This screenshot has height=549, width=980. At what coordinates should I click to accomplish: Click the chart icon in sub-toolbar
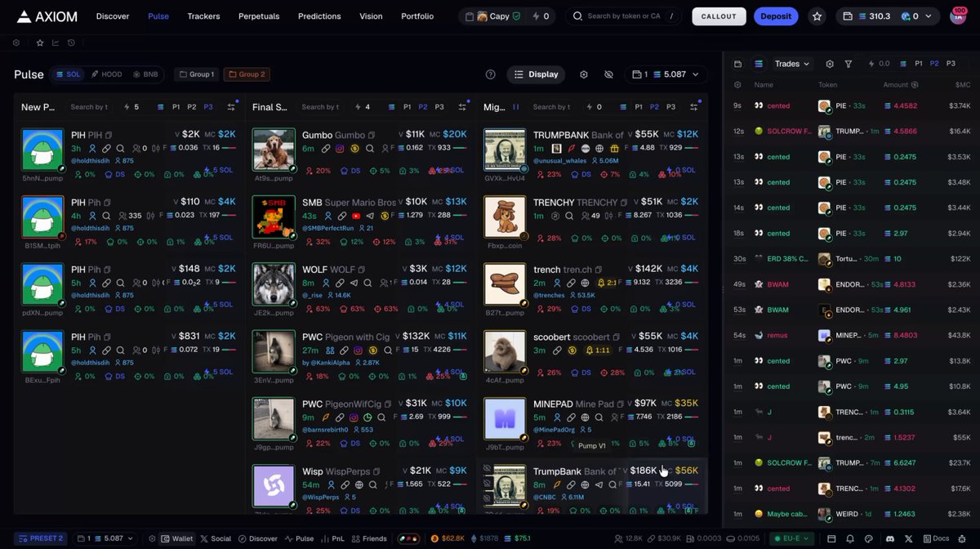(56, 42)
